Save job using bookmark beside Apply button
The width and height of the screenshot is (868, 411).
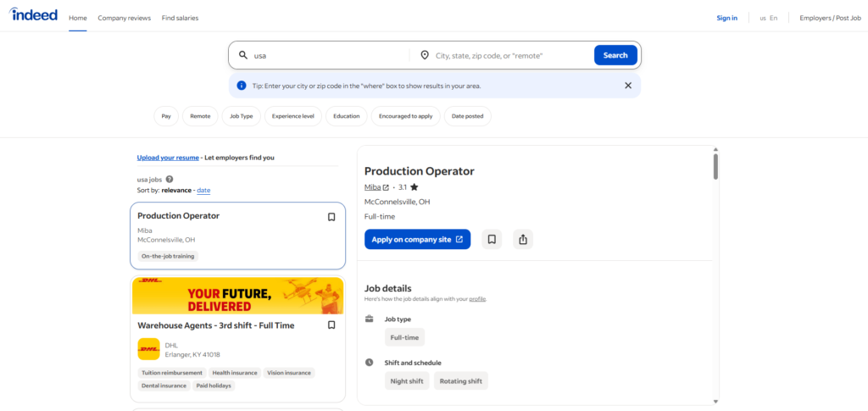492,240
